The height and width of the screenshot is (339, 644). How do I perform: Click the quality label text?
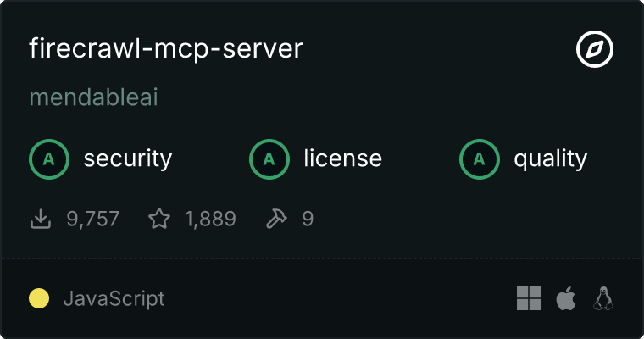[x=550, y=159]
